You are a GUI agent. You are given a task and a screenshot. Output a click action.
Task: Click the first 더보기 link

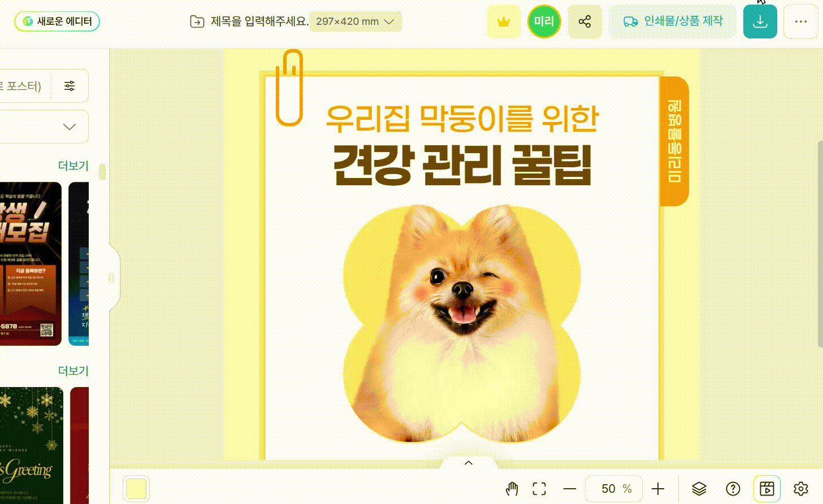pos(73,166)
